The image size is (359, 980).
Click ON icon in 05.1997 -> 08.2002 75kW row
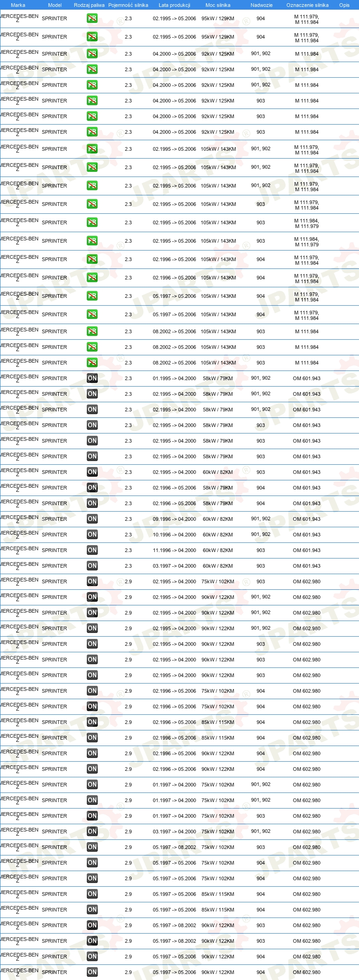click(92, 847)
